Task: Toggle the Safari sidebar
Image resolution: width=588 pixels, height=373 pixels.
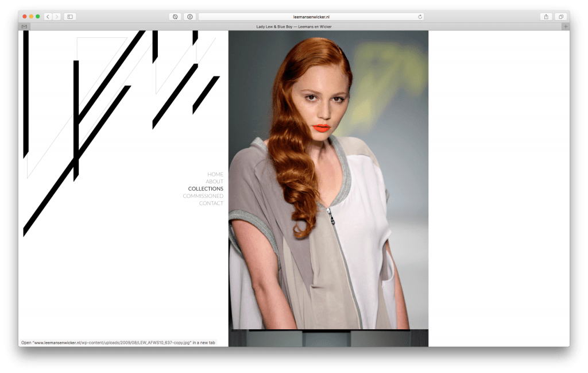Action: [69, 17]
